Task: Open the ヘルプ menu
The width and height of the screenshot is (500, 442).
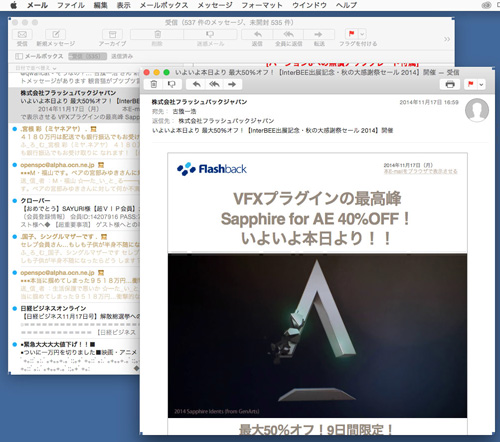Action: pos(346,5)
